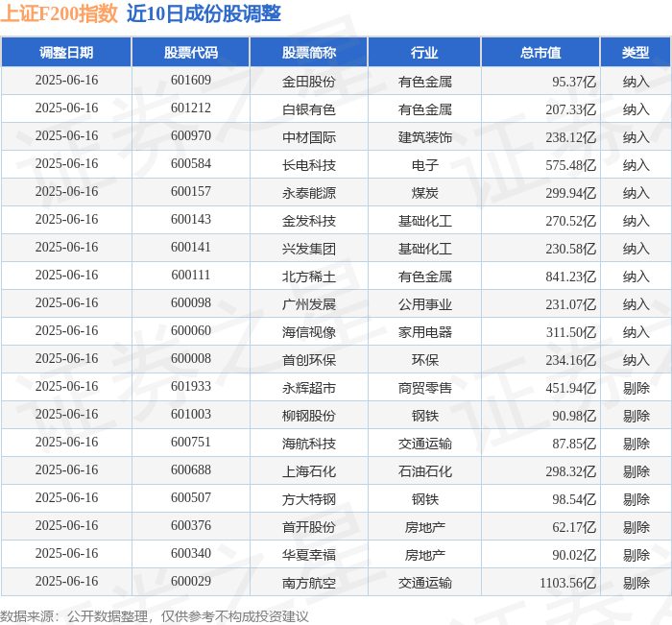Click the 股票代码 column header
This screenshot has width=672, height=625.
coord(191,52)
